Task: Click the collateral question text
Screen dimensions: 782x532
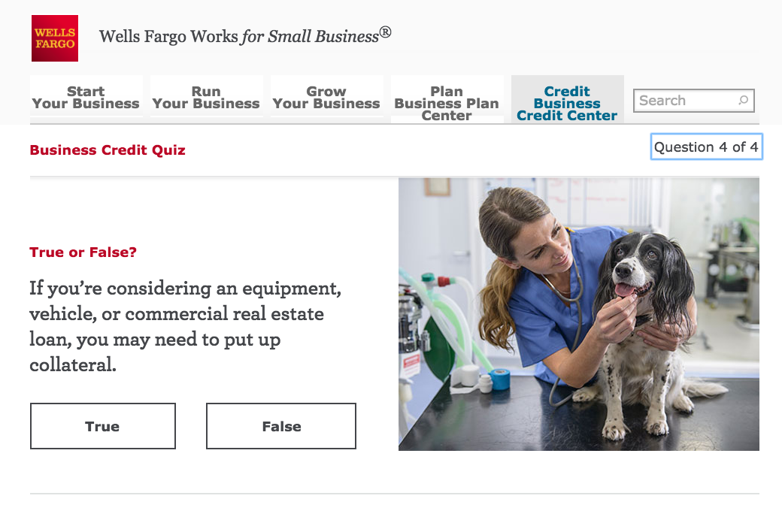Action: [x=186, y=327]
